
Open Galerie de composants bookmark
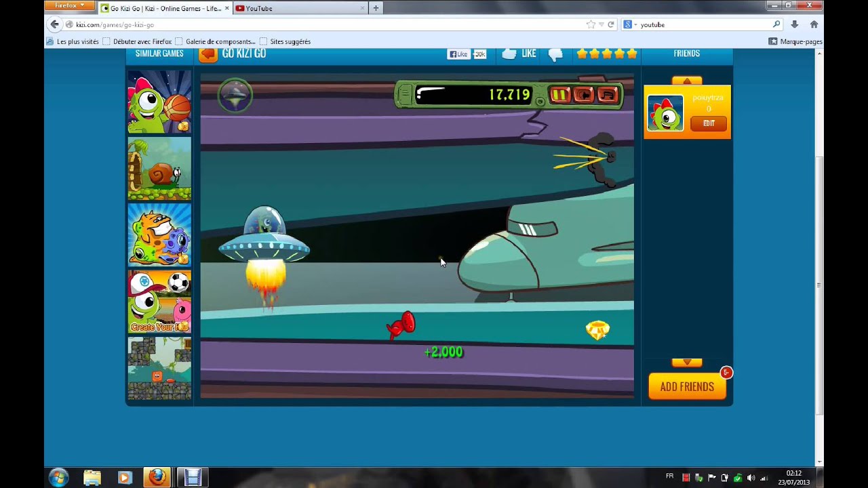(215, 41)
